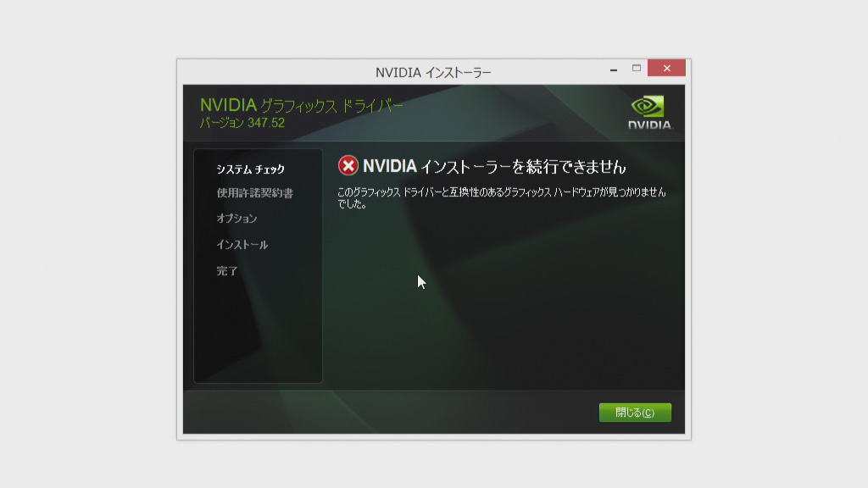Click the NVIDIA グラフィックス ドライバー header title
Viewport: 868px width, 488px height.
tap(301, 105)
